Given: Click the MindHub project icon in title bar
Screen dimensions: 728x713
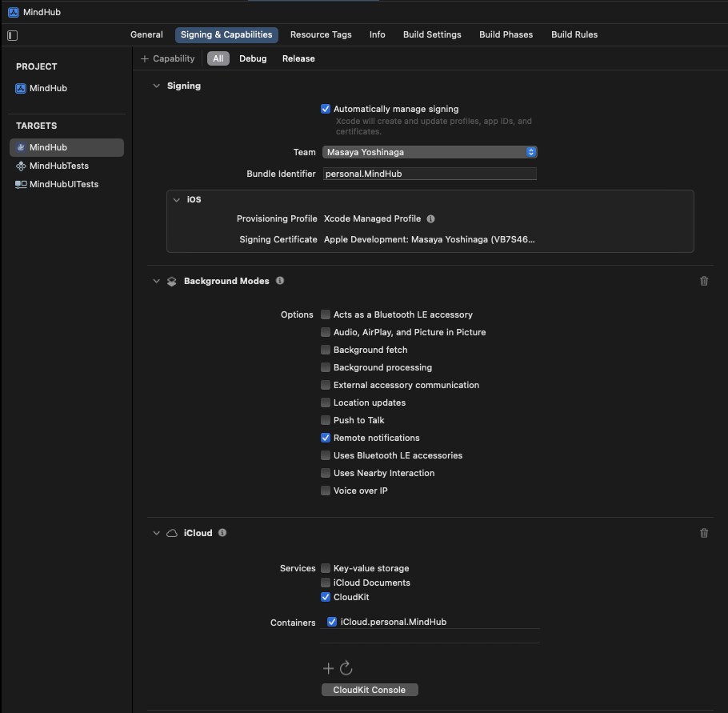Looking at the screenshot, I should click(14, 12).
